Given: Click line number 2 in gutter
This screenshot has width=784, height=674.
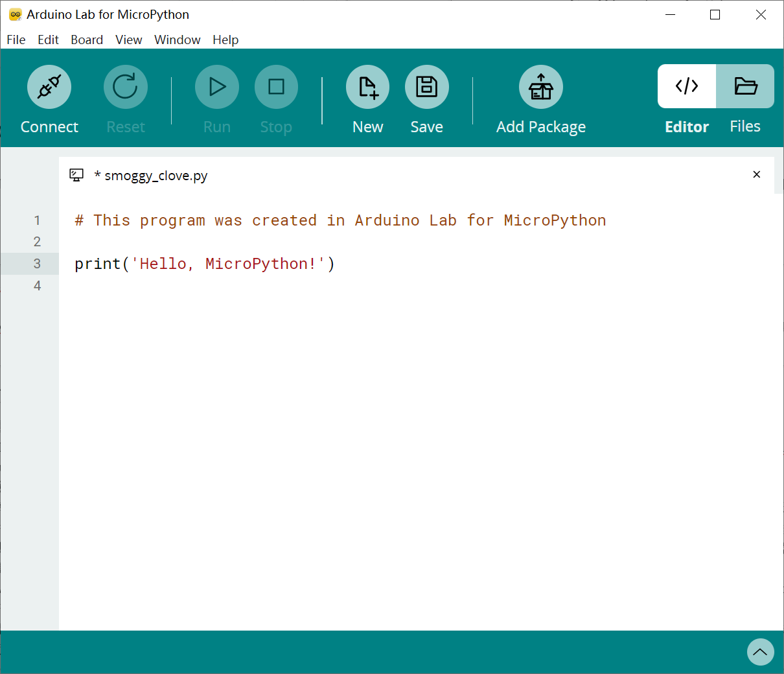Looking at the screenshot, I should (37, 242).
